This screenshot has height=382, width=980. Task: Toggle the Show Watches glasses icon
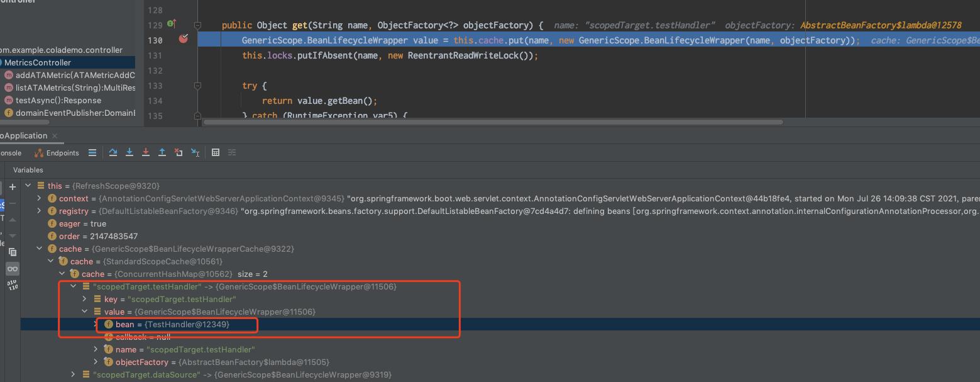pyautogui.click(x=13, y=269)
